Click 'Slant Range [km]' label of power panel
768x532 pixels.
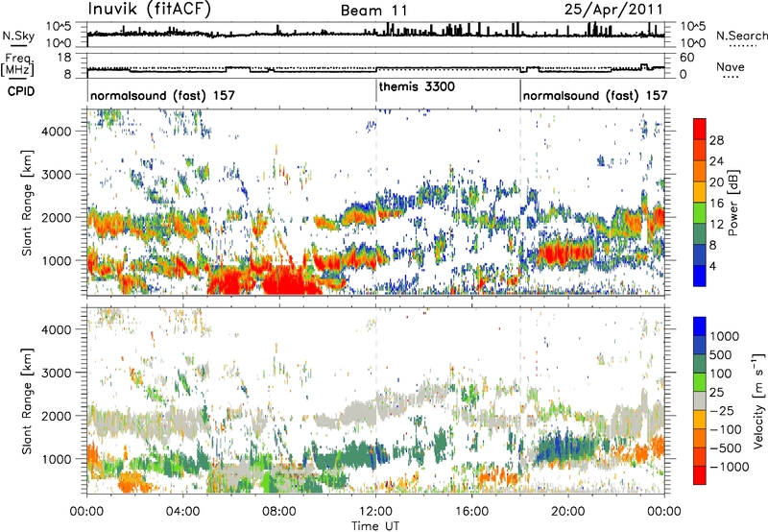[x=27, y=203]
